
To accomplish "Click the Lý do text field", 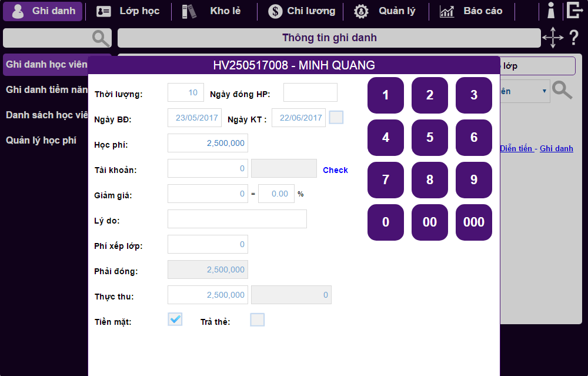I will click(237, 219).
